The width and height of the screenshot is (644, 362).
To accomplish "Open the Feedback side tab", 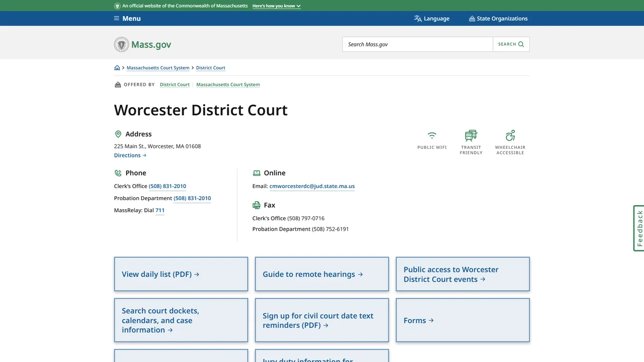I will 639,228.
